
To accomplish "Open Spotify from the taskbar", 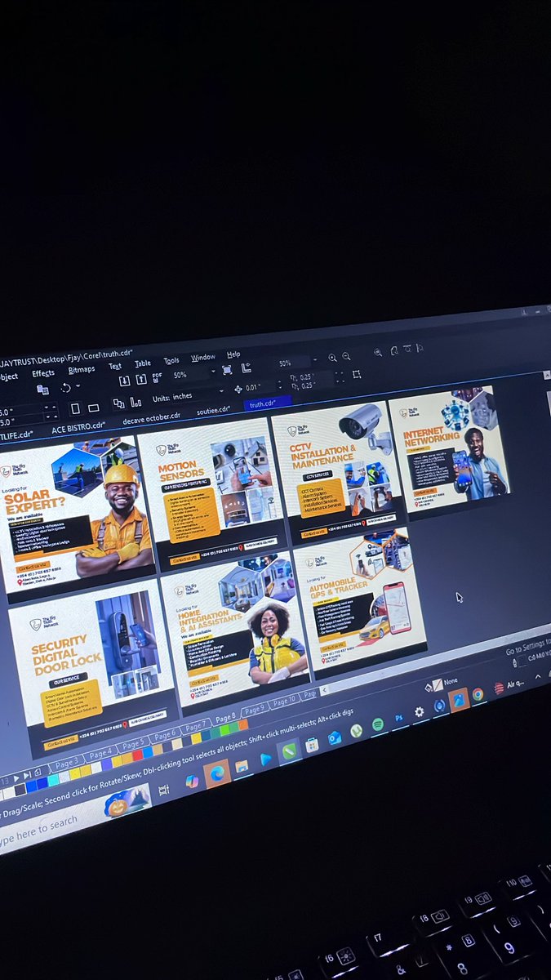I will (378, 724).
